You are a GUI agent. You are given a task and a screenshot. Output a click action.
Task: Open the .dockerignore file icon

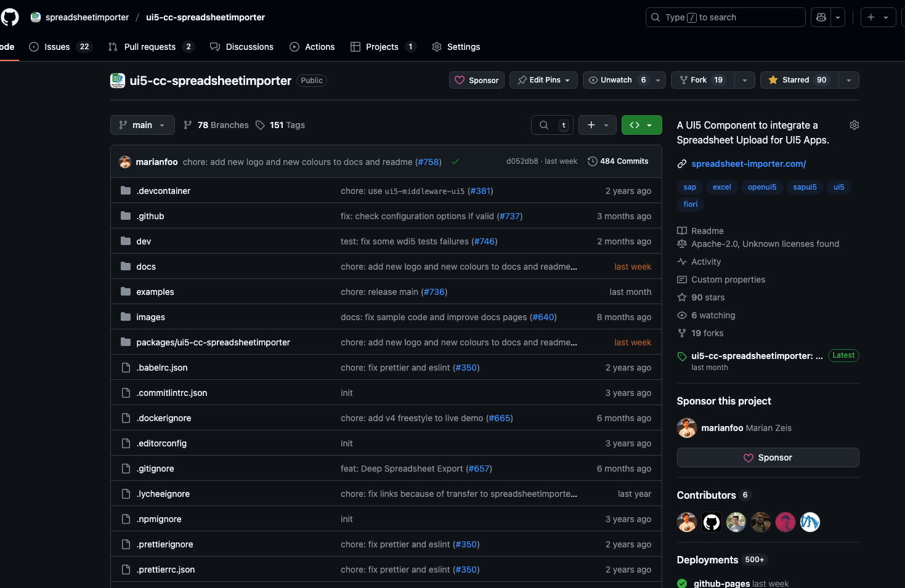point(126,418)
